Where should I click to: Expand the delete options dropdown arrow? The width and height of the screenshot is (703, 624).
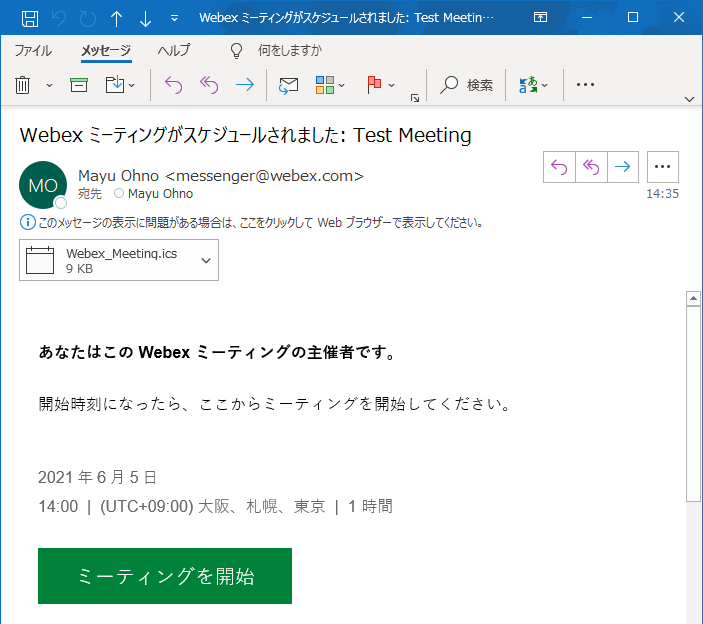pos(49,85)
